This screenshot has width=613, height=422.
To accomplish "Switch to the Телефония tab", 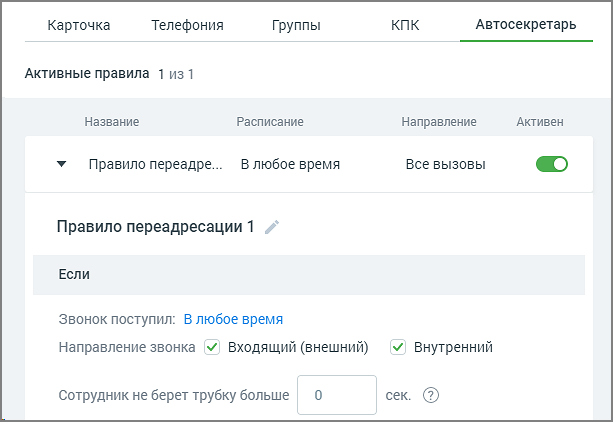I will (x=187, y=25).
